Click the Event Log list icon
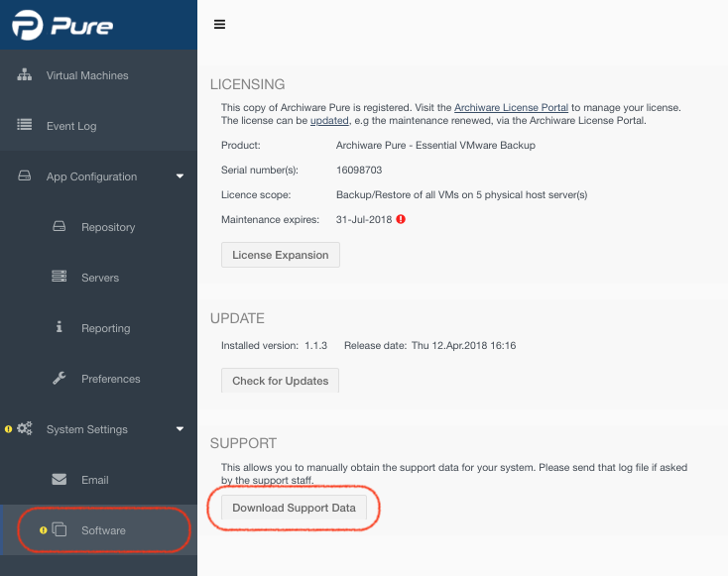Screen dimensions: 728x576 24,125
